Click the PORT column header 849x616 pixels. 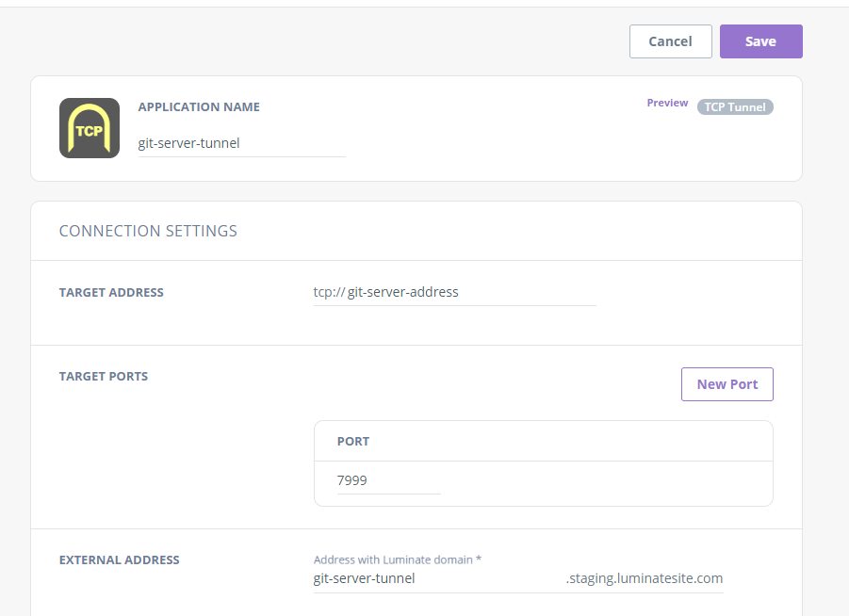click(x=353, y=442)
